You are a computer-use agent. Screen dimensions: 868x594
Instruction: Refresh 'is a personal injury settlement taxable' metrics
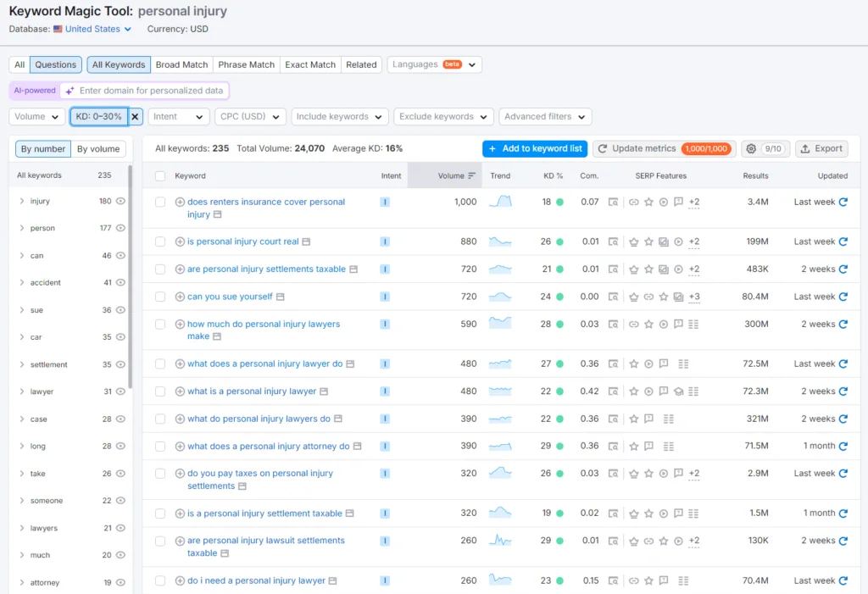(x=843, y=514)
